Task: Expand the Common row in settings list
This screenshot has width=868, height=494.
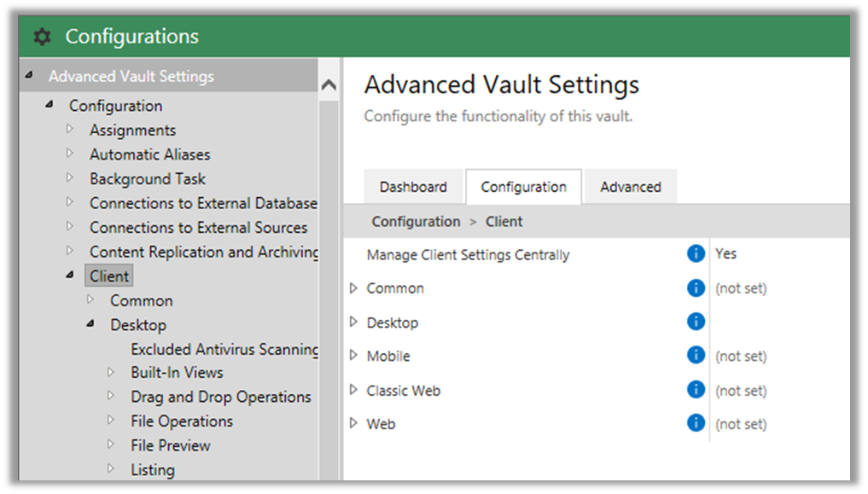Action: click(x=353, y=288)
